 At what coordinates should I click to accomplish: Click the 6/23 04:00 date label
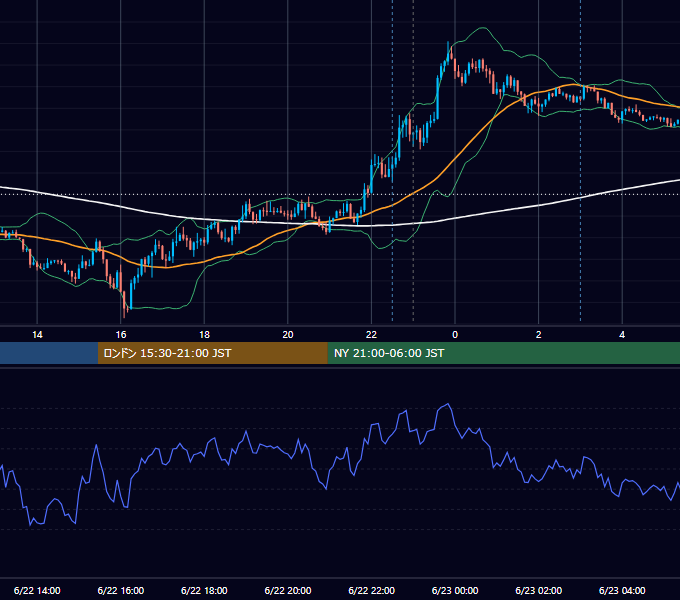pos(622,590)
